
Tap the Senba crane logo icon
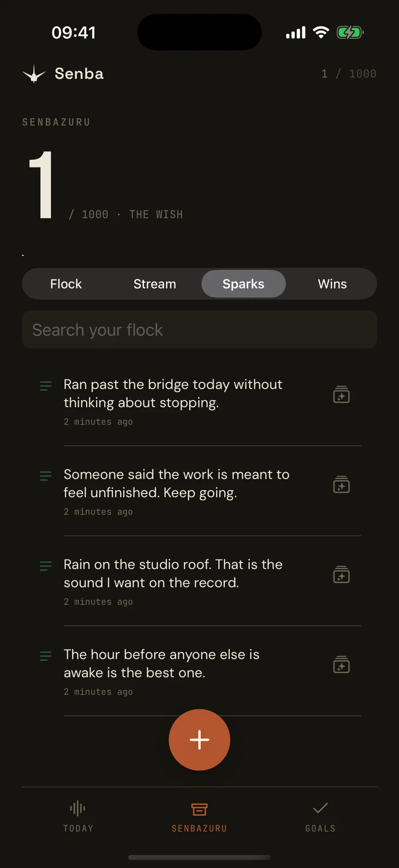click(34, 74)
